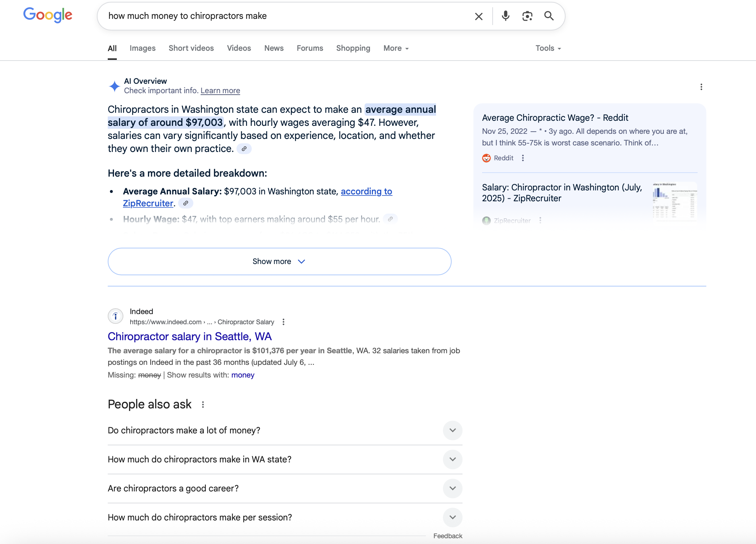Switch to the Shopping tab
The width and height of the screenshot is (756, 544).
[353, 48]
